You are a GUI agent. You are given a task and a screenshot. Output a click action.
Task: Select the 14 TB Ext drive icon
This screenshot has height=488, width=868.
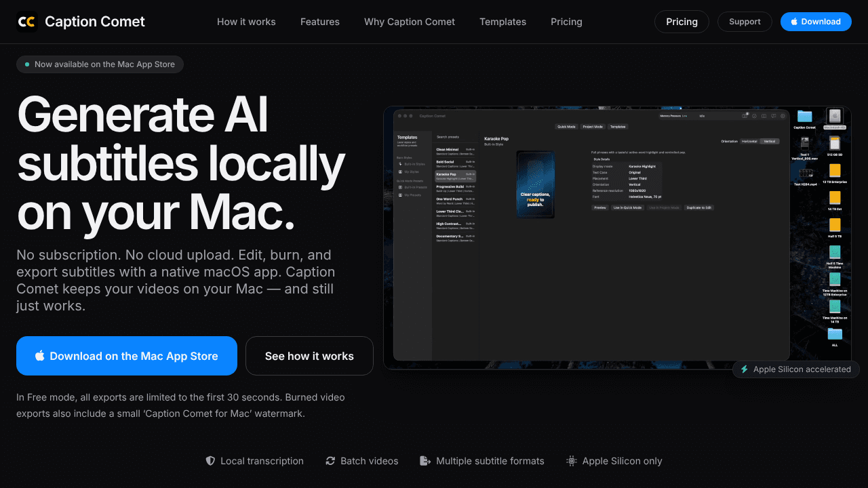pos(835,197)
